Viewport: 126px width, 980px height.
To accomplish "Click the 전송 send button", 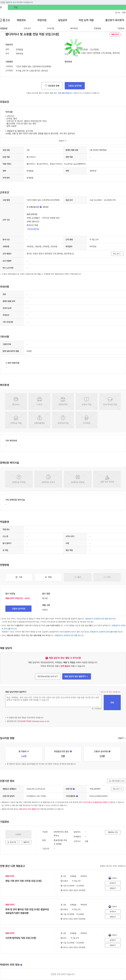I will pos(112,702).
